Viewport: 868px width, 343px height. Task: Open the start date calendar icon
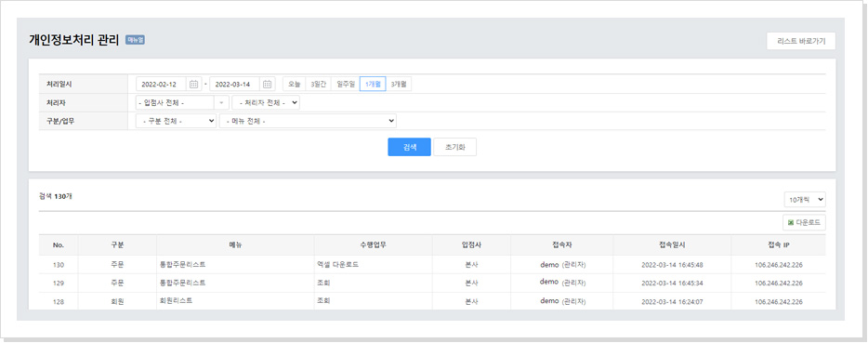point(193,85)
